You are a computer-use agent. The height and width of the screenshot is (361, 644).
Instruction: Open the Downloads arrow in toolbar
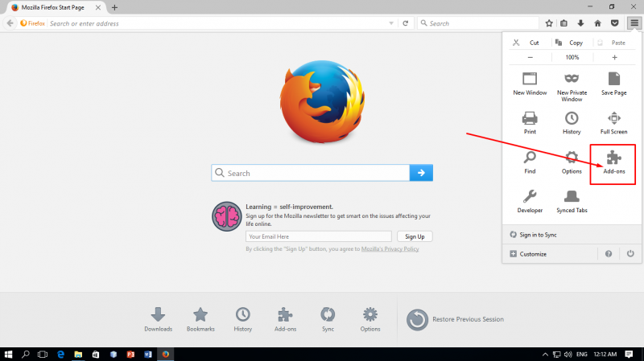[x=580, y=23]
